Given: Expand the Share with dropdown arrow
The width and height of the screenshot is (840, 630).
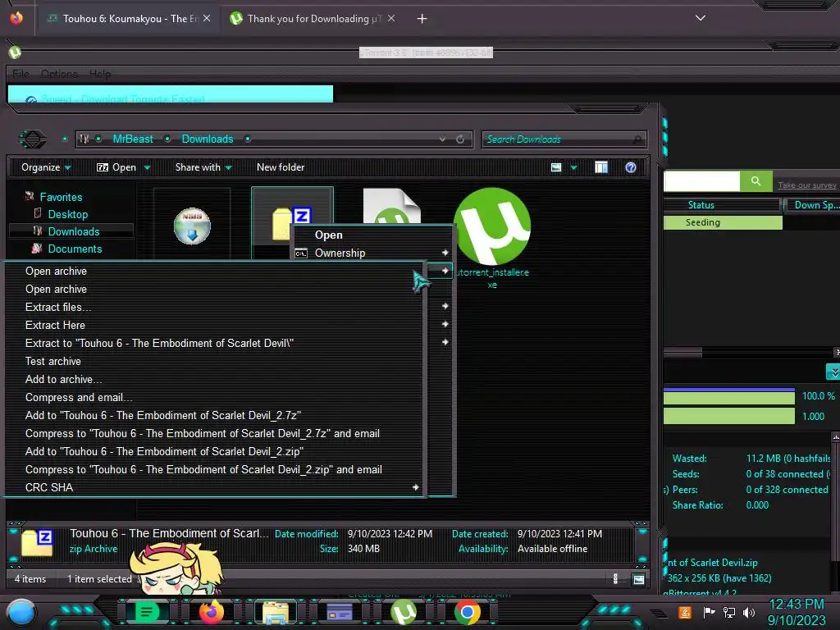Looking at the screenshot, I should click(x=229, y=167).
